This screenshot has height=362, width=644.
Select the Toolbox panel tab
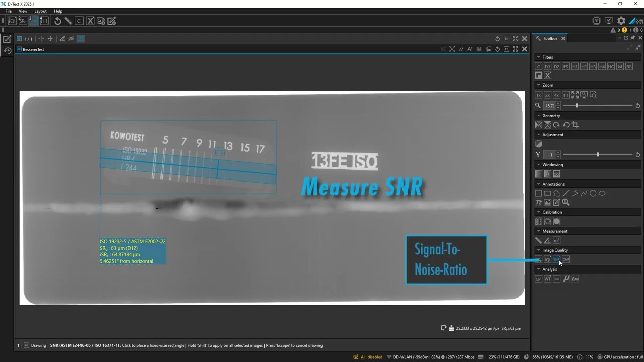(x=550, y=38)
